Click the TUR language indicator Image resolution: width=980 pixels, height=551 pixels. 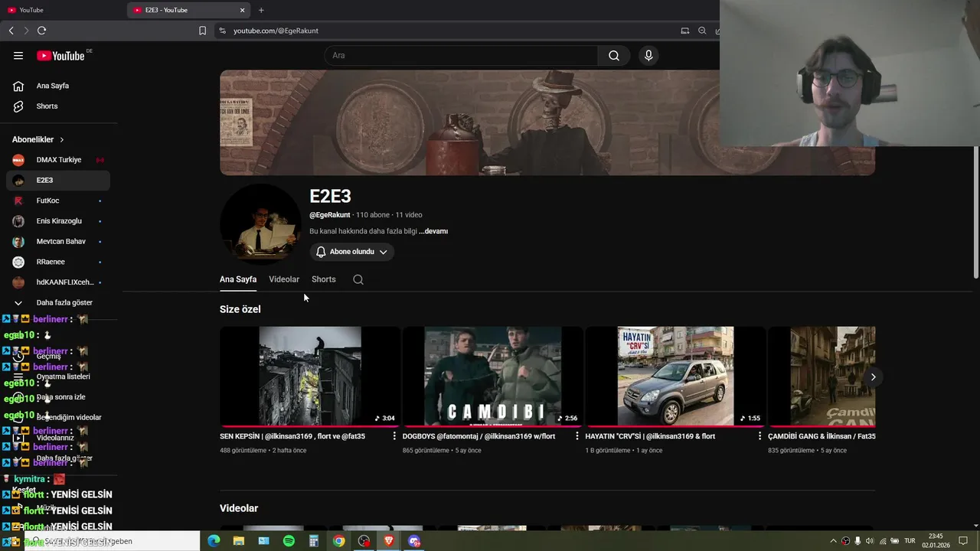(x=910, y=541)
